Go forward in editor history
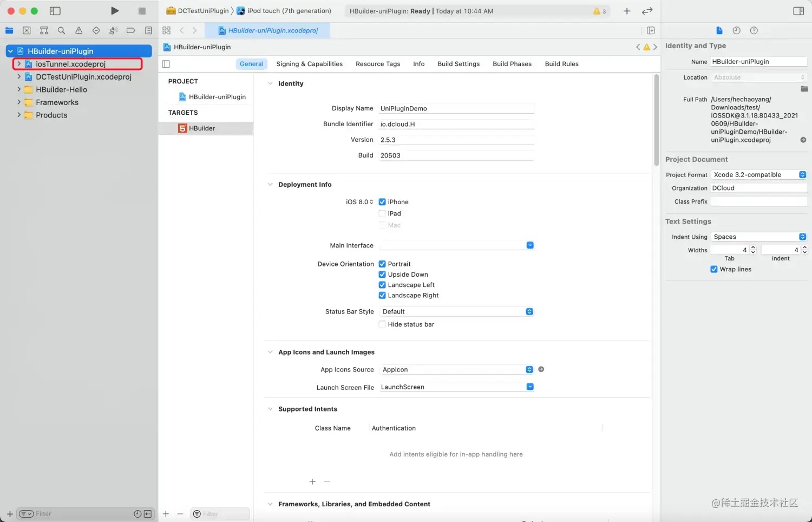 194,30
